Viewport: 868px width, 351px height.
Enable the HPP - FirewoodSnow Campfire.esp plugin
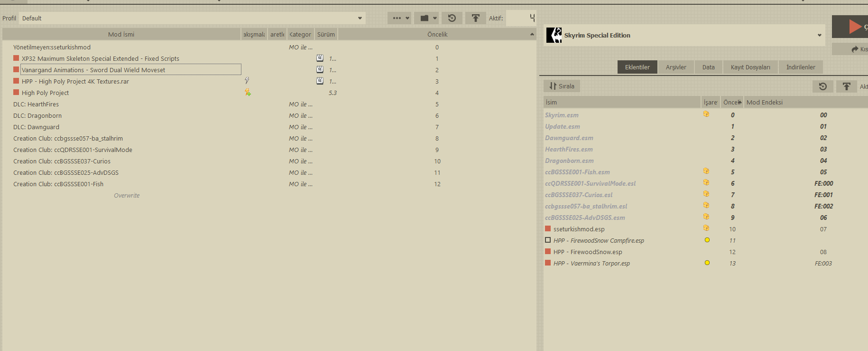click(548, 240)
